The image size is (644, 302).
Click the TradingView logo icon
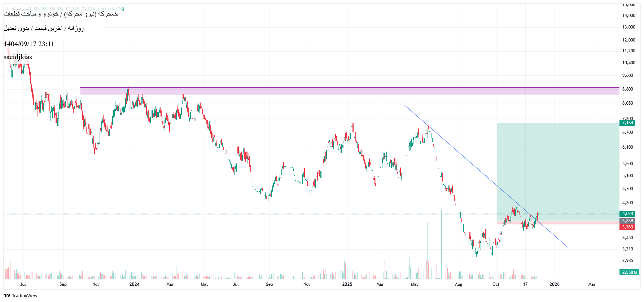[x=7, y=296]
